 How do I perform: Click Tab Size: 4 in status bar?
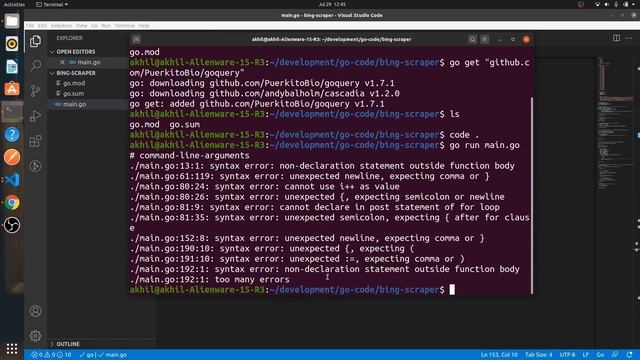click(538, 355)
